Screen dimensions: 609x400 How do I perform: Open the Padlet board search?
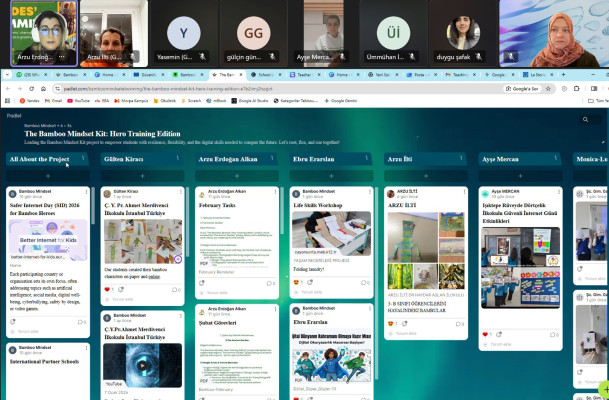(x=585, y=120)
